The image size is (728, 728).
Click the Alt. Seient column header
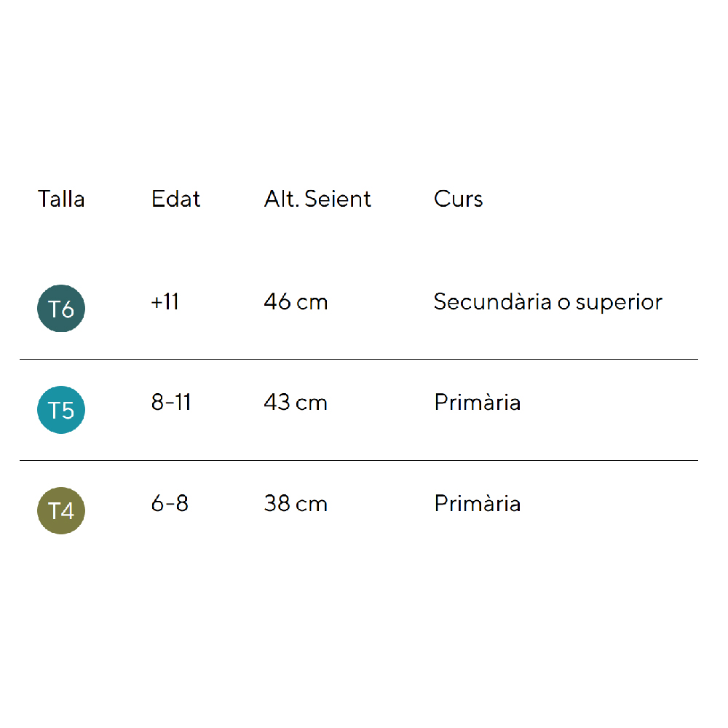click(317, 199)
